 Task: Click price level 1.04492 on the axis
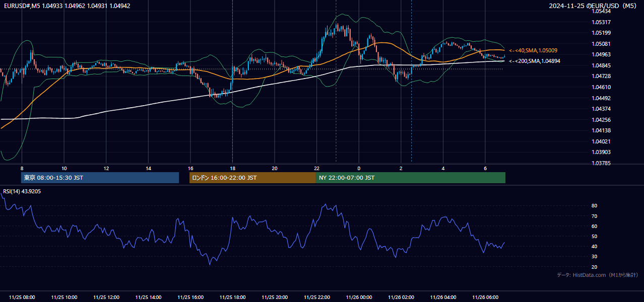[x=601, y=98]
